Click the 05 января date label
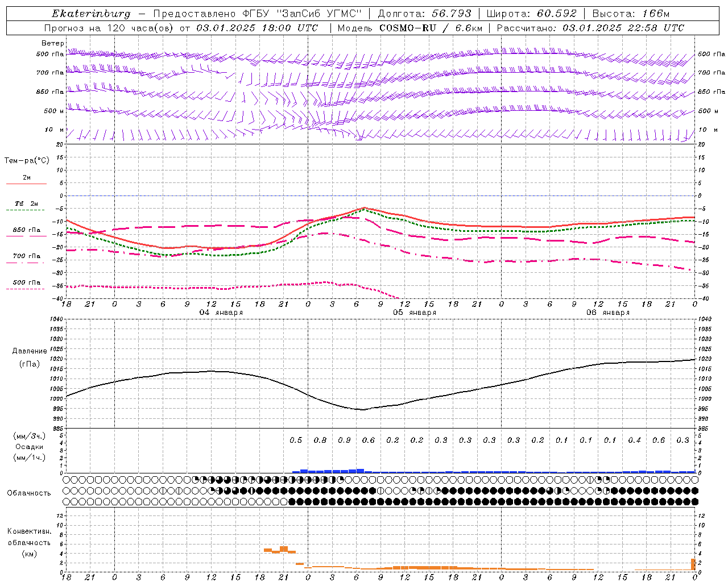Screen dimensions: 728x582 (415, 313)
